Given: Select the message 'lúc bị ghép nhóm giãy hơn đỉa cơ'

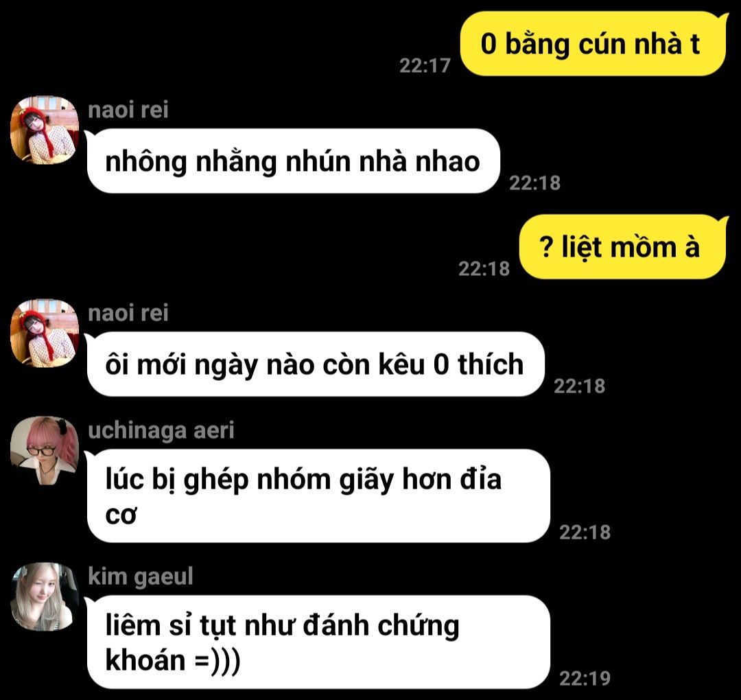Looking at the screenshot, I should 318,495.
